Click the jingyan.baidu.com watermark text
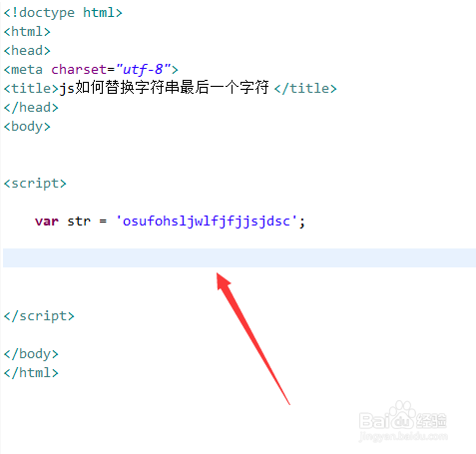Viewport: 476px width, 454px height. pyautogui.click(x=403, y=436)
